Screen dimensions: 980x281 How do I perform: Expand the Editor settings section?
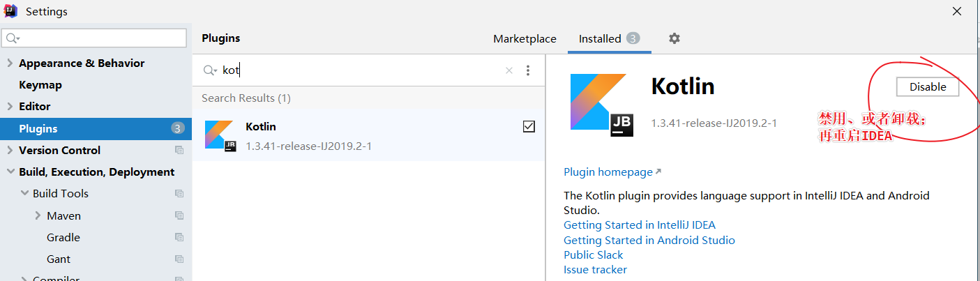[x=10, y=107]
